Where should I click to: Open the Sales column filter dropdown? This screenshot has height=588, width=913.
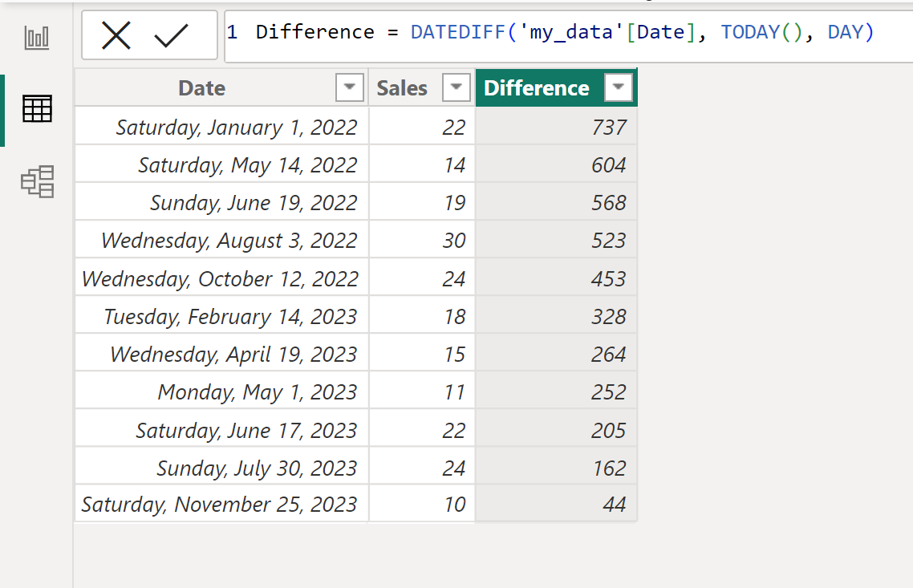pyautogui.click(x=456, y=87)
